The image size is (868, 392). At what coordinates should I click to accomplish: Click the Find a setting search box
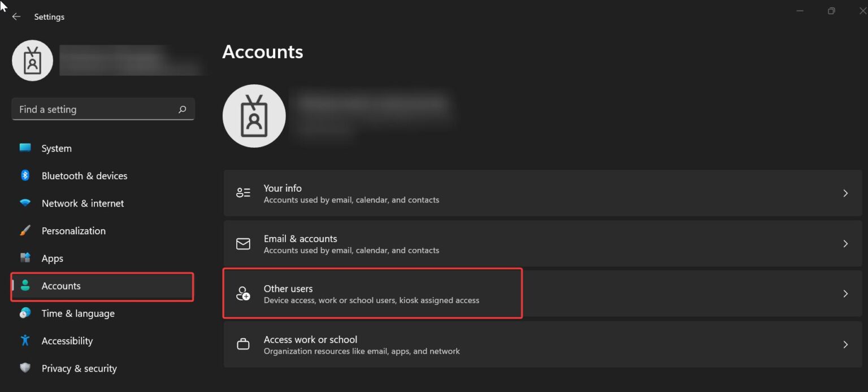[x=103, y=109]
